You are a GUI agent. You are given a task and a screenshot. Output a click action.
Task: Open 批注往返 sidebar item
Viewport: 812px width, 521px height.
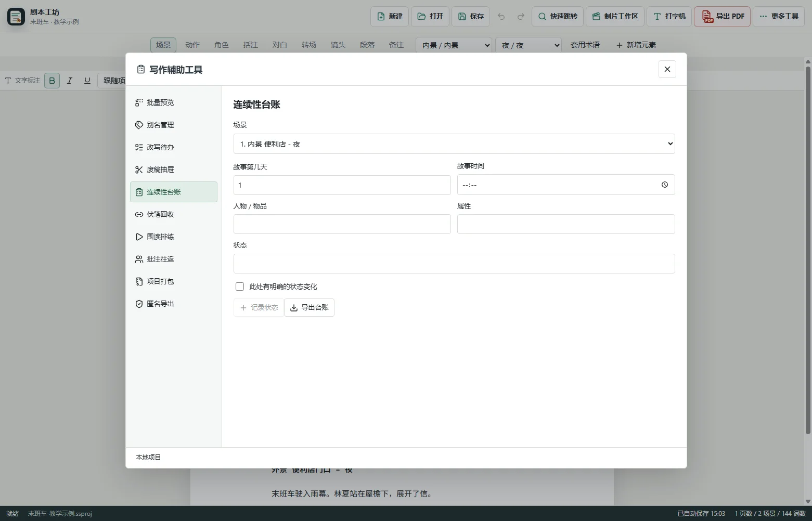[x=173, y=259]
